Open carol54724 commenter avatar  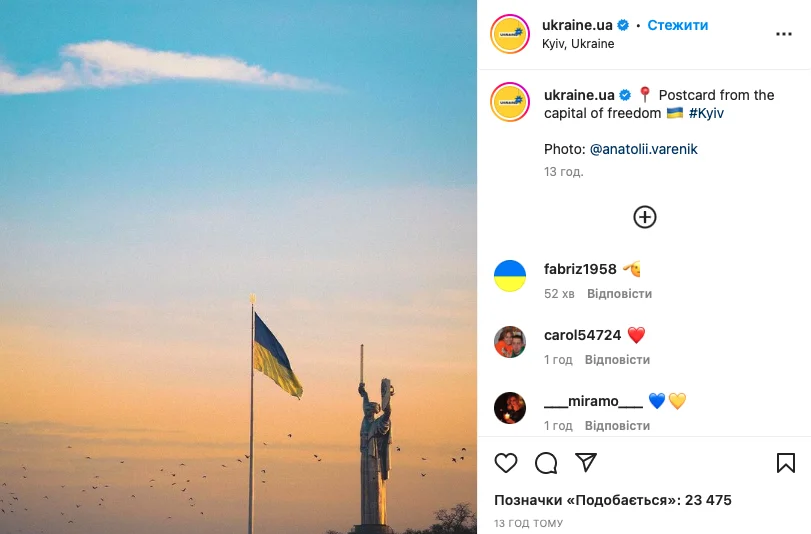(510, 342)
